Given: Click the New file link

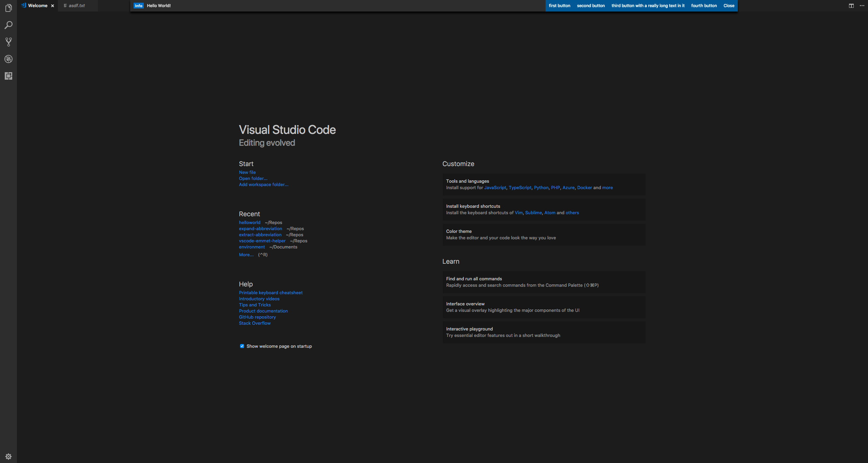Looking at the screenshot, I should point(247,172).
